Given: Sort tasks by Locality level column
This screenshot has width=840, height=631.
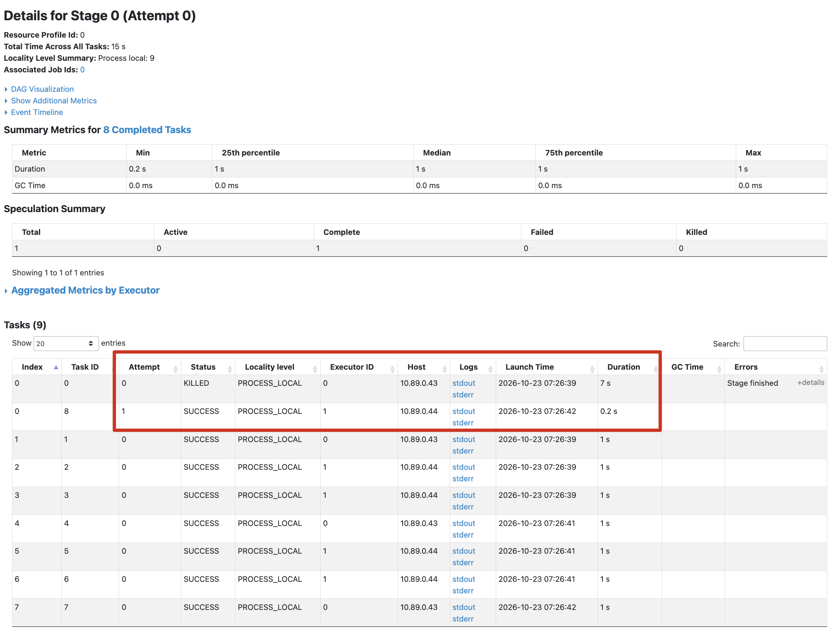Looking at the screenshot, I should pos(278,367).
